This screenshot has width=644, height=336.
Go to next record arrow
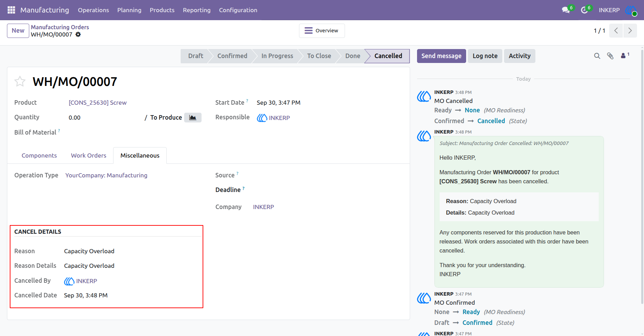[630, 31]
